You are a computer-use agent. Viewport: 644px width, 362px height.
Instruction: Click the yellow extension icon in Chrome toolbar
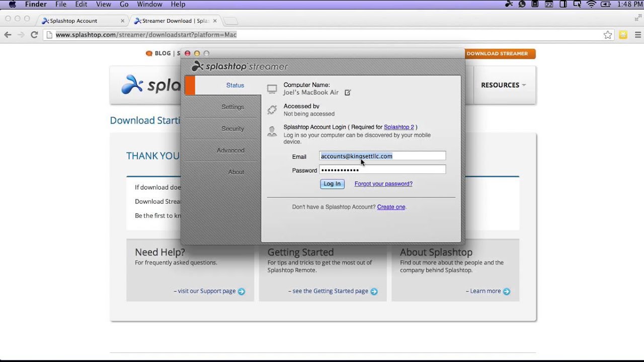click(623, 35)
